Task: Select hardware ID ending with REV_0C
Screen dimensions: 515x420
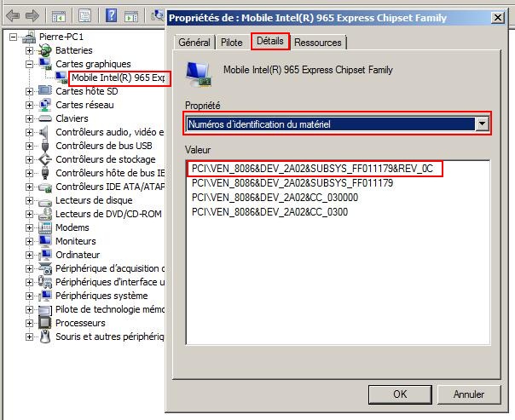Action: pyautogui.click(x=312, y=169)
